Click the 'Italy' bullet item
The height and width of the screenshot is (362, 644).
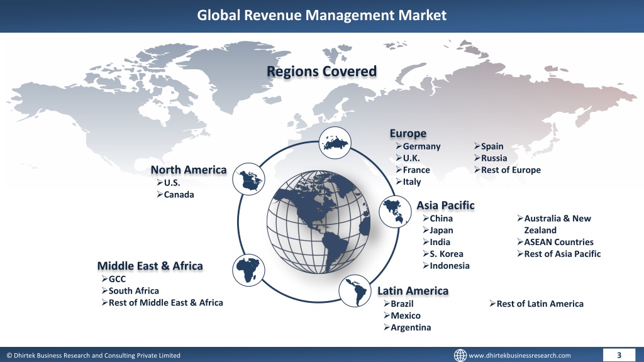pos(408,182)
